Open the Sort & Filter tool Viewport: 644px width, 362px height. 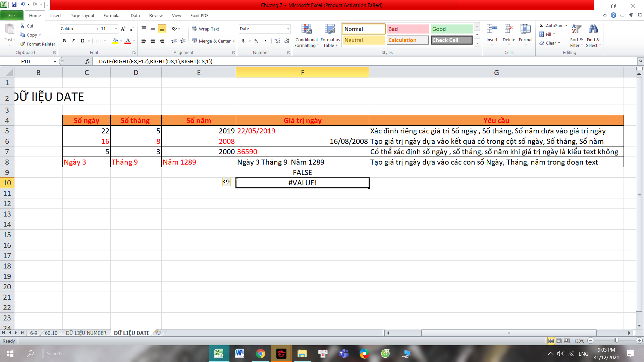pos(576,29)
